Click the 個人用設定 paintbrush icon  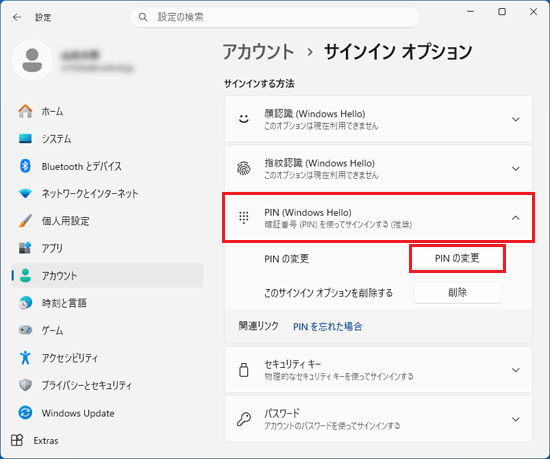[x=25, y=221]
